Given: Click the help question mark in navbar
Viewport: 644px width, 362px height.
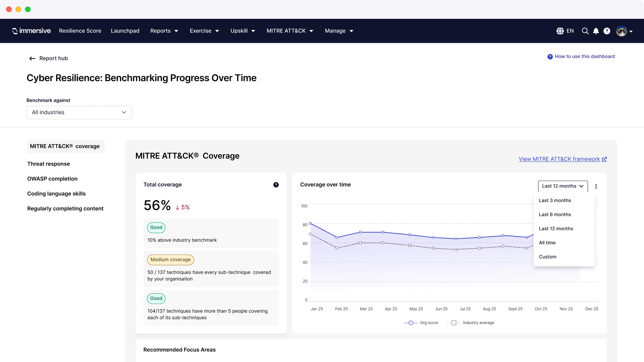Looking at the screenshot, I should click(607, 31).
